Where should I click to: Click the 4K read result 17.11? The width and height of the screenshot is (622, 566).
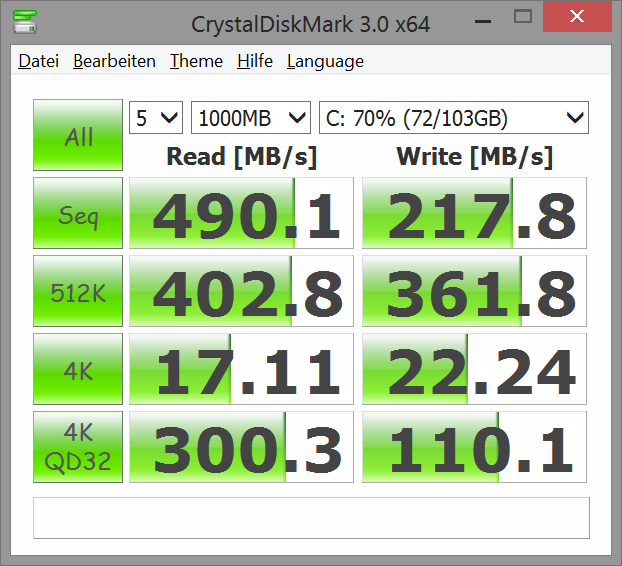[241, 369]
